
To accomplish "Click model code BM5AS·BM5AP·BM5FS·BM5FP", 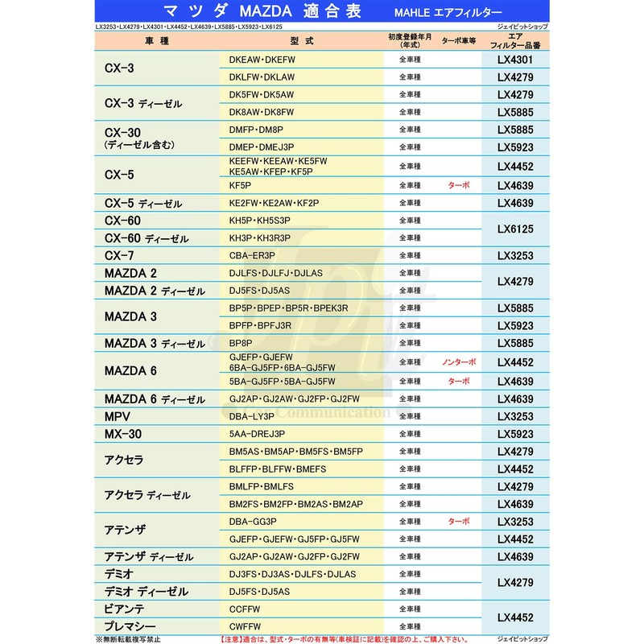I will pyautogui.click(x=295, y=452).
